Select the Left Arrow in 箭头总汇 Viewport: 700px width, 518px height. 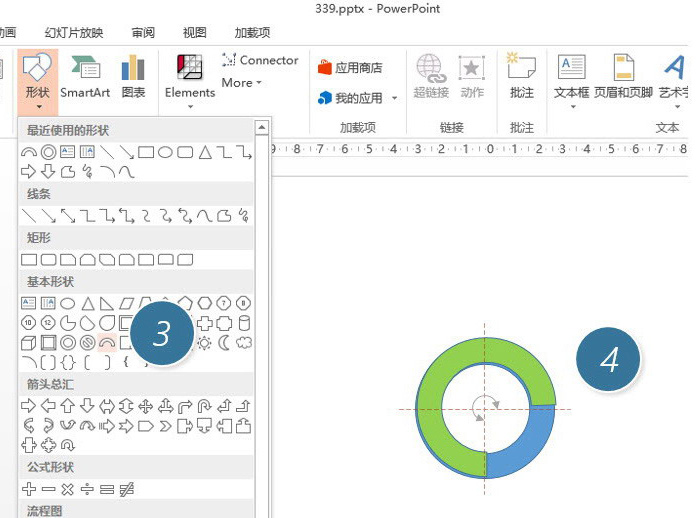click(48, 406)
